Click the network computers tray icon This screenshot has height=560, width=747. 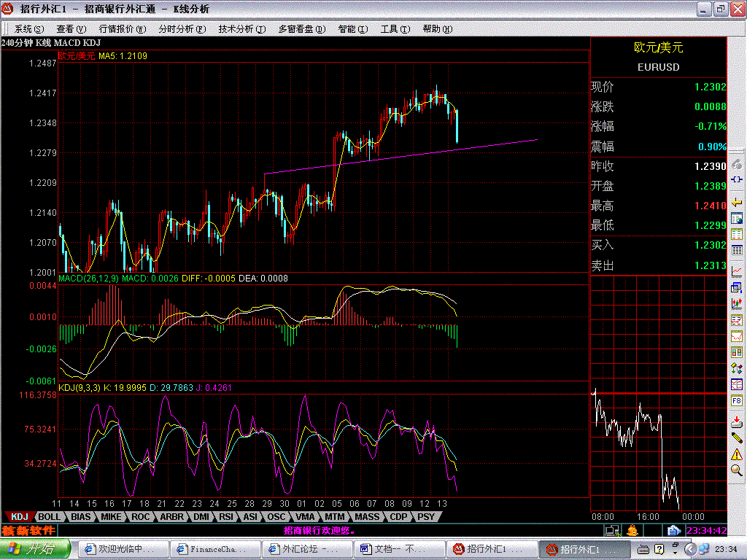click(704, 549)
